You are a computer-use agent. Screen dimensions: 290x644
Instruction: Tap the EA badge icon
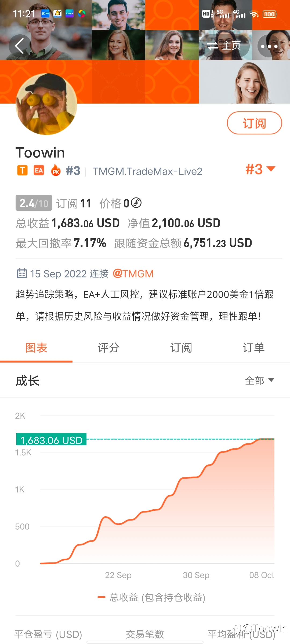[x=39, y=170]
